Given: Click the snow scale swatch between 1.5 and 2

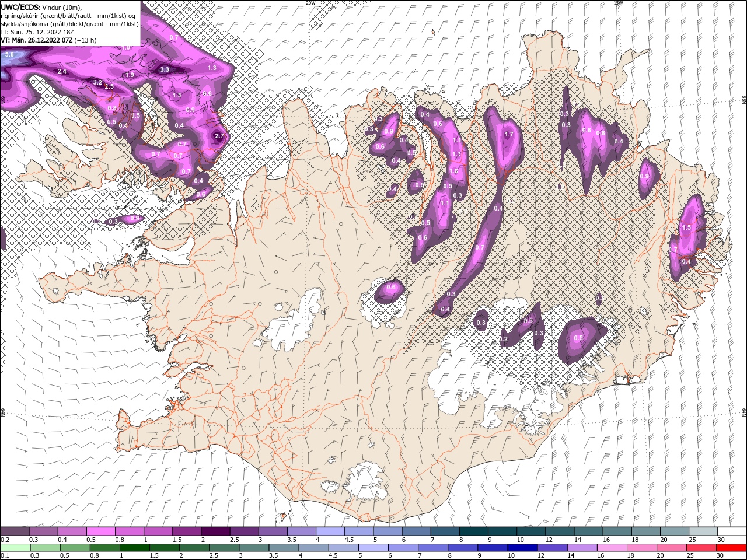Looking at the screenshot, I should click(x=186, y=531).
